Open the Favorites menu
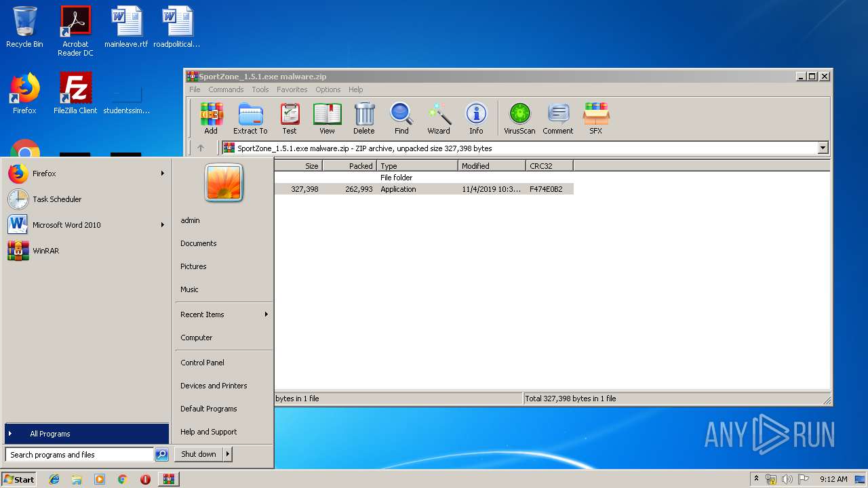868x488 pixels. pos(292,89)
